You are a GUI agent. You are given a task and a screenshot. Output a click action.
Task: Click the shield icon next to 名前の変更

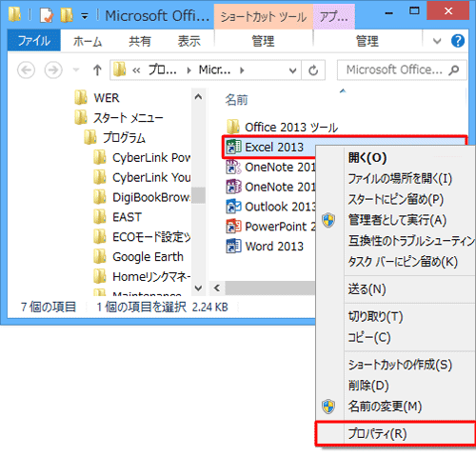(328, 407)
